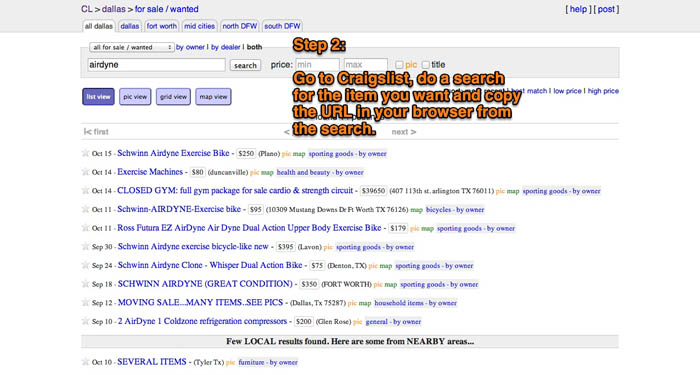Select both owner and dealer filter
The height and width of the screenshot is (375, 700).
[x=254, y=47]
